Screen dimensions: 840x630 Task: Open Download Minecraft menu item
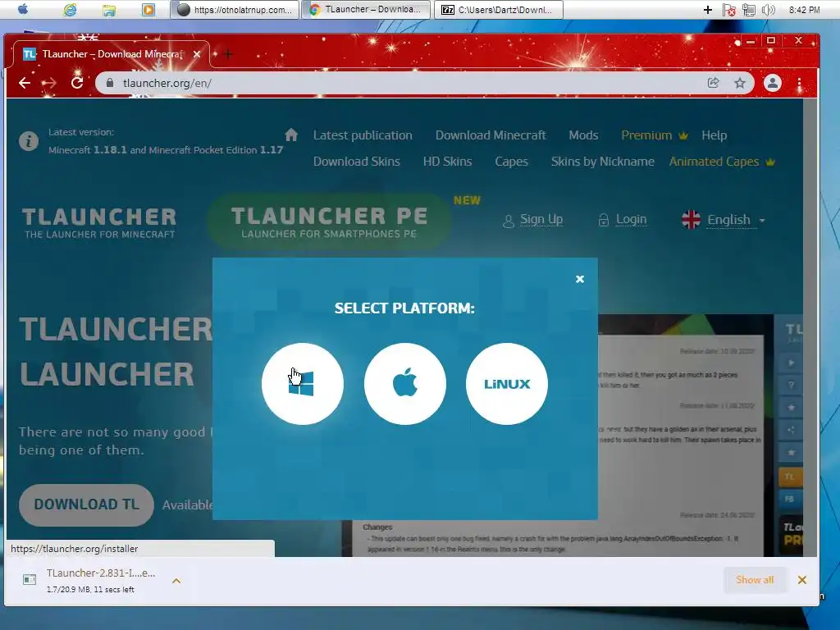(491, 135)
